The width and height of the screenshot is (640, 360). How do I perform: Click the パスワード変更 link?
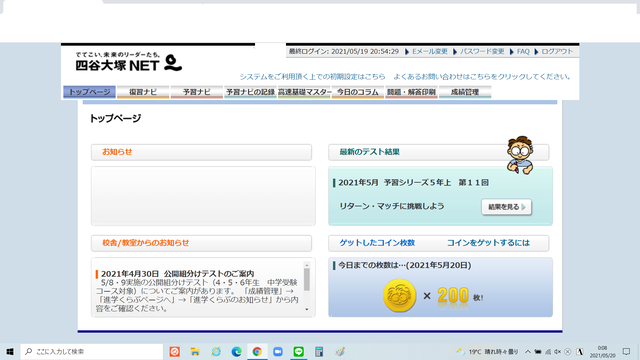pos(482,51)
